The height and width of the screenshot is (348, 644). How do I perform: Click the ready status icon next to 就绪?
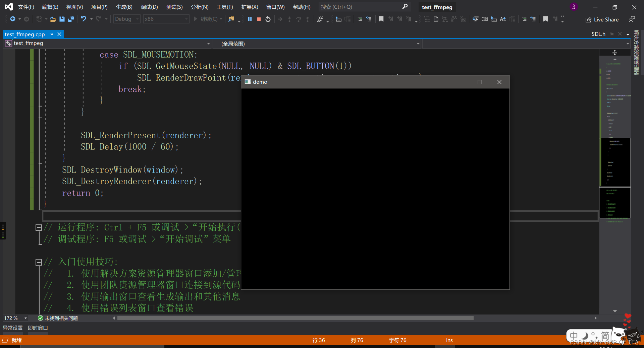(x=5, y=340)
